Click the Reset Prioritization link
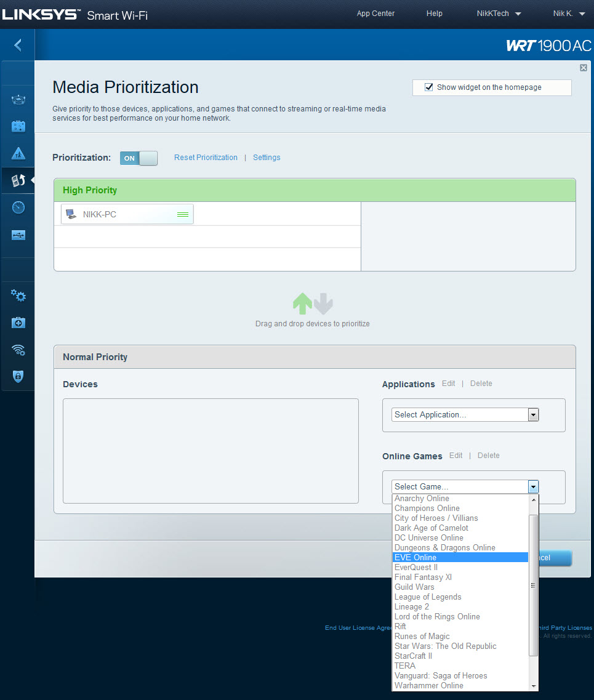Image resolution: width=594 pixels, height=700 pixels. click(206, 158)
